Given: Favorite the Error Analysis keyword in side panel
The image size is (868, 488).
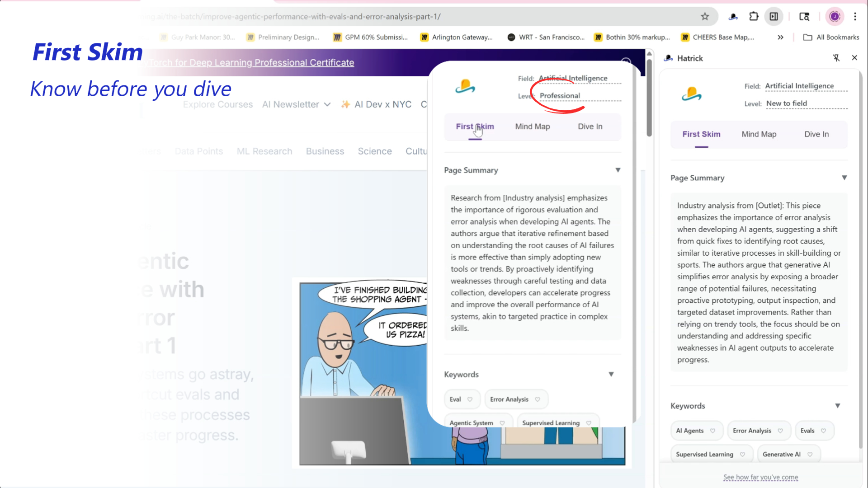Looking at the screenshot, I should tap(780, 431).
